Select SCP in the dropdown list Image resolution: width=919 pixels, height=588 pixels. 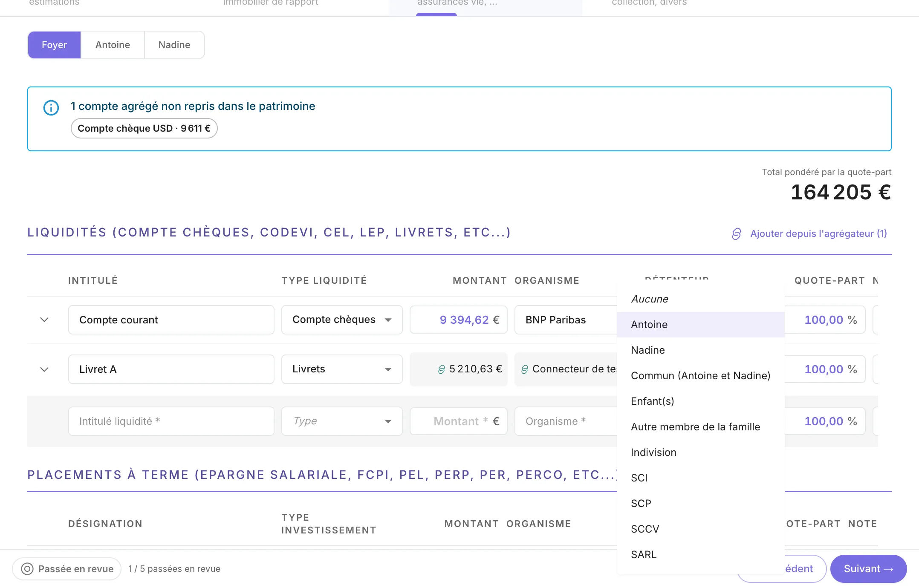(x=701, y=504)
